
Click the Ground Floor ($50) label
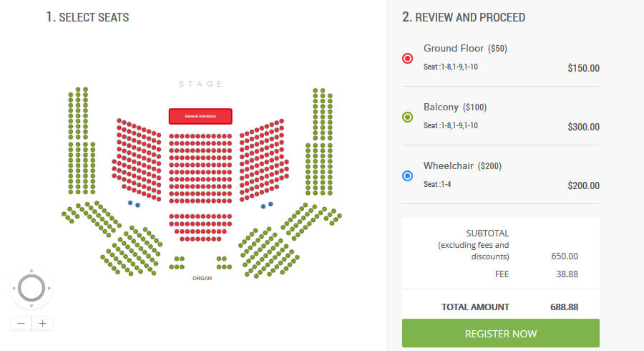click(x=464, y=49)
